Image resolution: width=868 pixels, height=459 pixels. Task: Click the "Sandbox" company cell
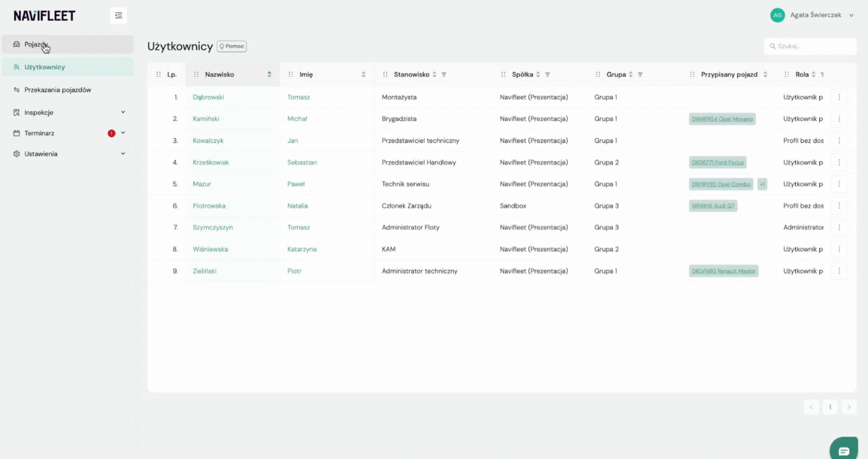pos(513,206)
